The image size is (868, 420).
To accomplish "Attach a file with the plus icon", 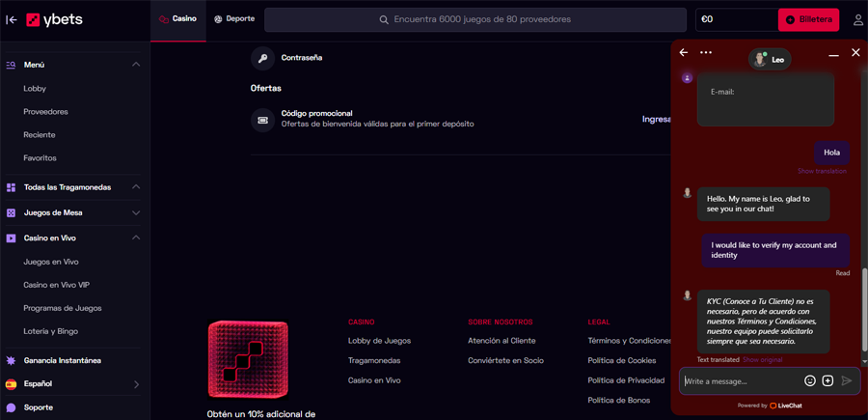I will (827, 380).
